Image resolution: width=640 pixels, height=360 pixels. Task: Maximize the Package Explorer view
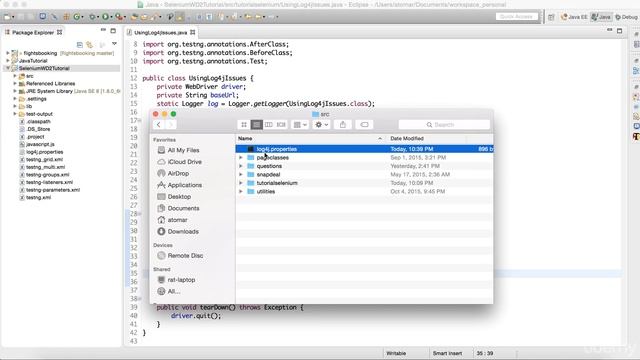113,31
